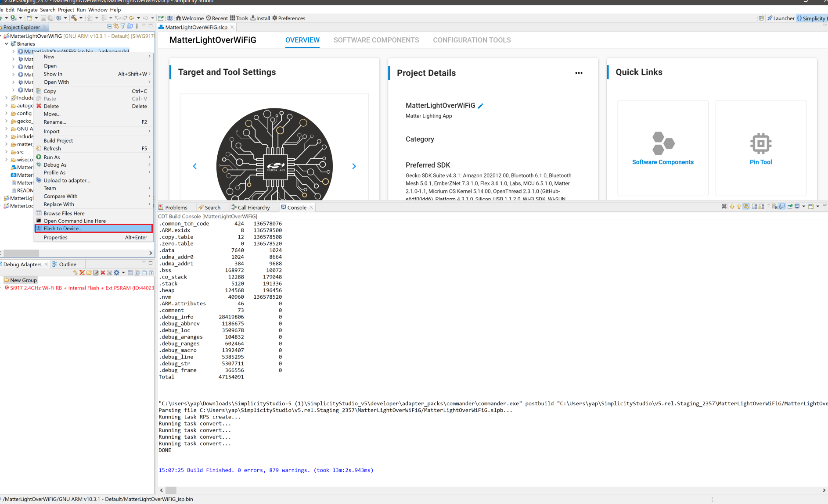The width and height of the screenshot is (828, 504).
Task: Click the Build hammer icon in the toolbar
Action: pyautogui.click(x=74, y=18)
